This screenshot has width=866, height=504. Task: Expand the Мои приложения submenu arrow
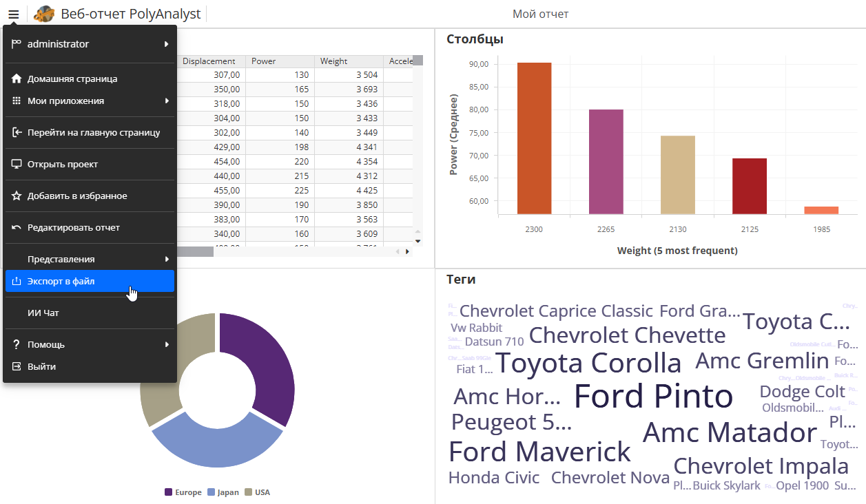[x=167, y=101]
